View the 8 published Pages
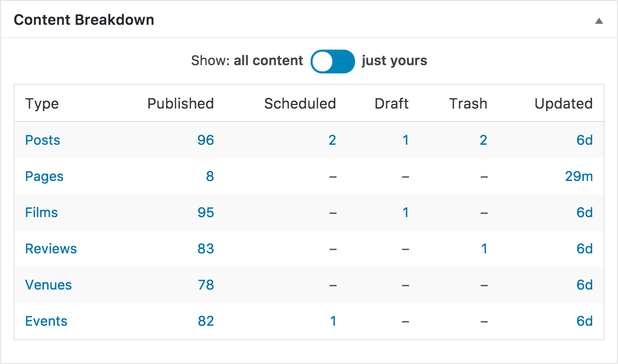The width and height of the screenshot is (618, 364). click(210, 176)
